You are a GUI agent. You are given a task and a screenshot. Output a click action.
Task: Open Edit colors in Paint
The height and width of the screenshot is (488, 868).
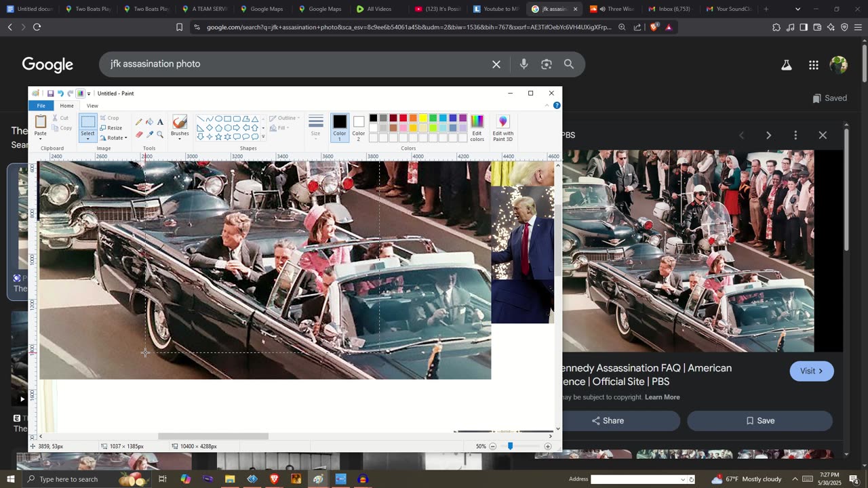(477, 128)
